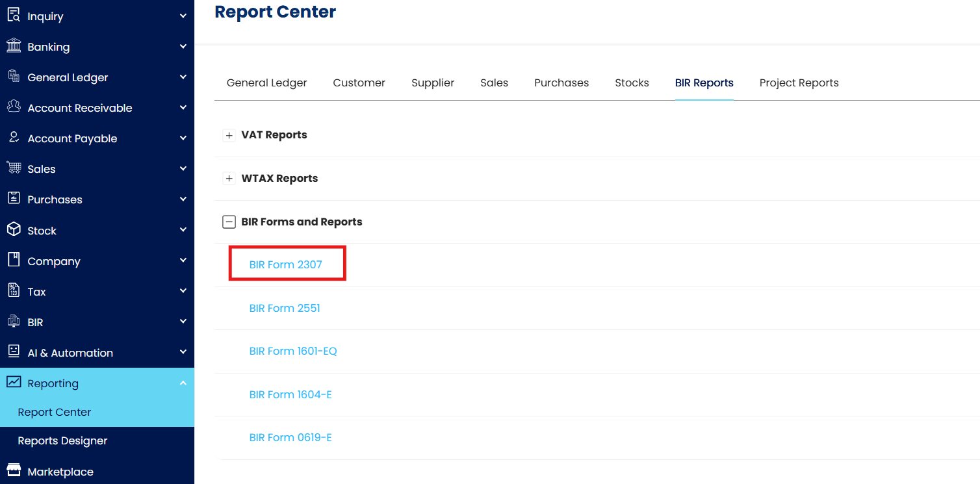Switch to the Project Reports tab

pyautogui.click(x=799, y=83)
